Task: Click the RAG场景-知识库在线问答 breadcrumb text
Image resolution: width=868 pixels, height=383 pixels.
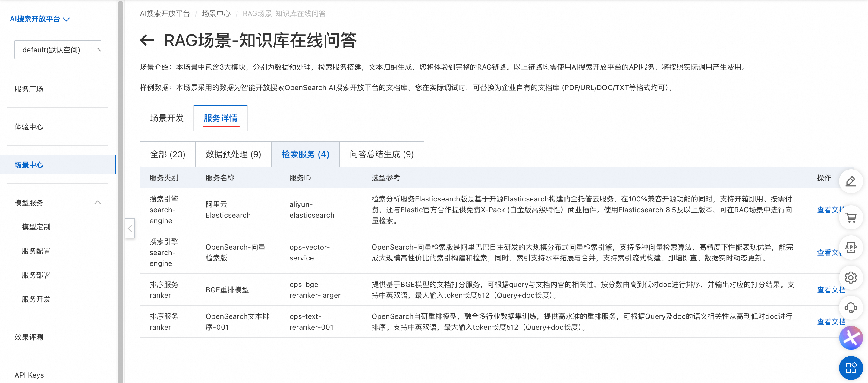Action: 284,14
